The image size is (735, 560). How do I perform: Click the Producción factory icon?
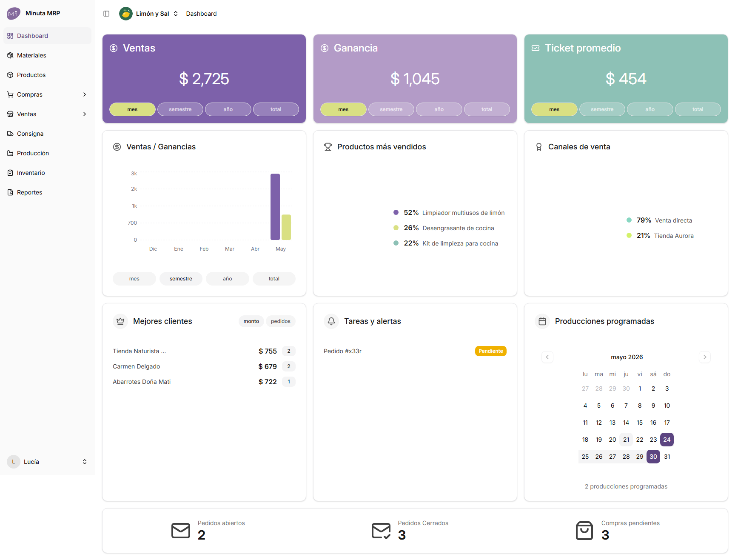(10, 153)
